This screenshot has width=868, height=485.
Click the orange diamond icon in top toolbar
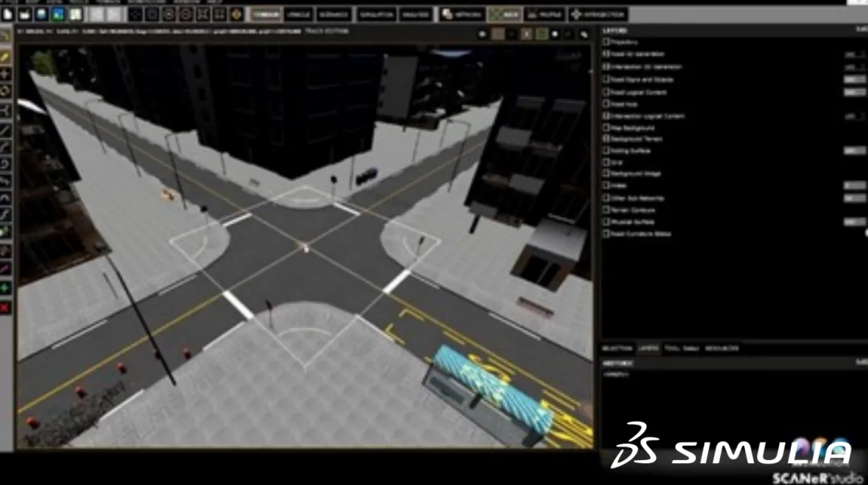tap(236, 14)
